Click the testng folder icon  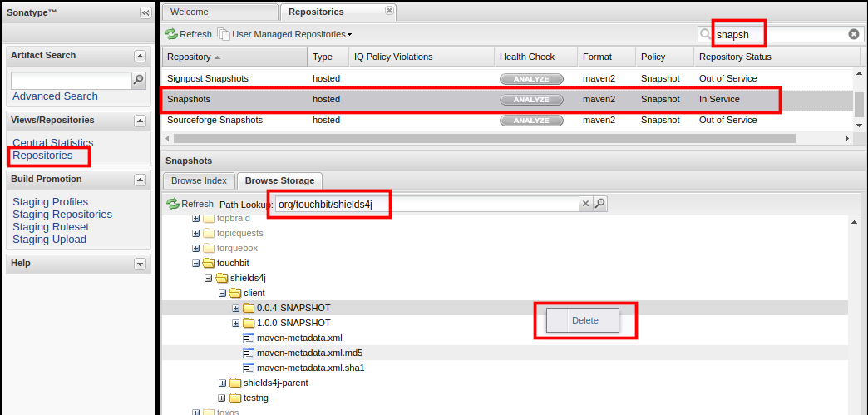[235, 398]
